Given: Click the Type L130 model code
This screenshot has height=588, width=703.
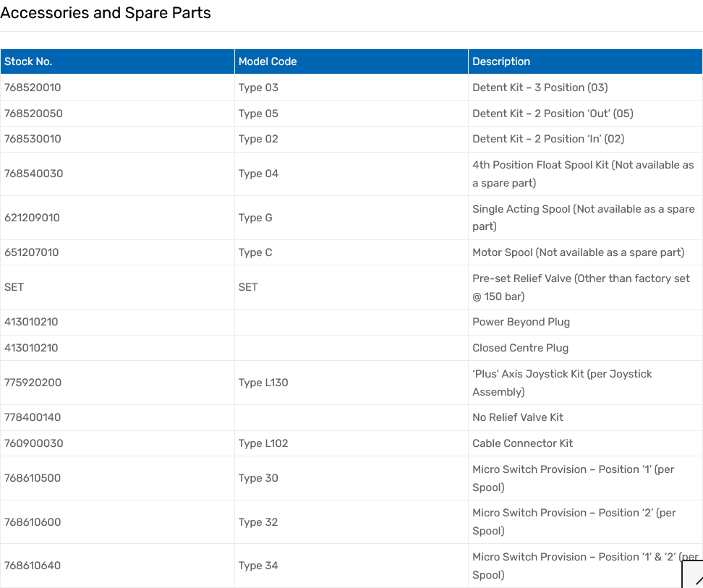Looking at the screenshot, I should pos(263,383).
